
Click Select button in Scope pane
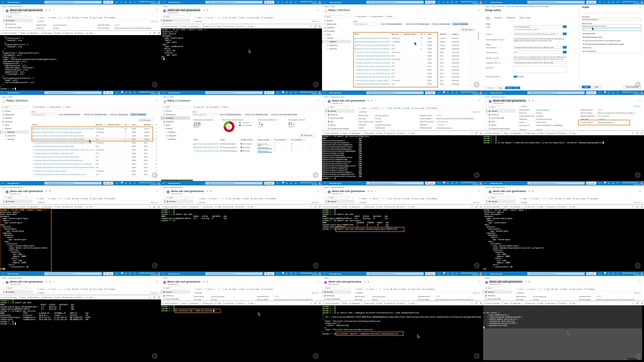pyautogui.click(x=586, y=87)
